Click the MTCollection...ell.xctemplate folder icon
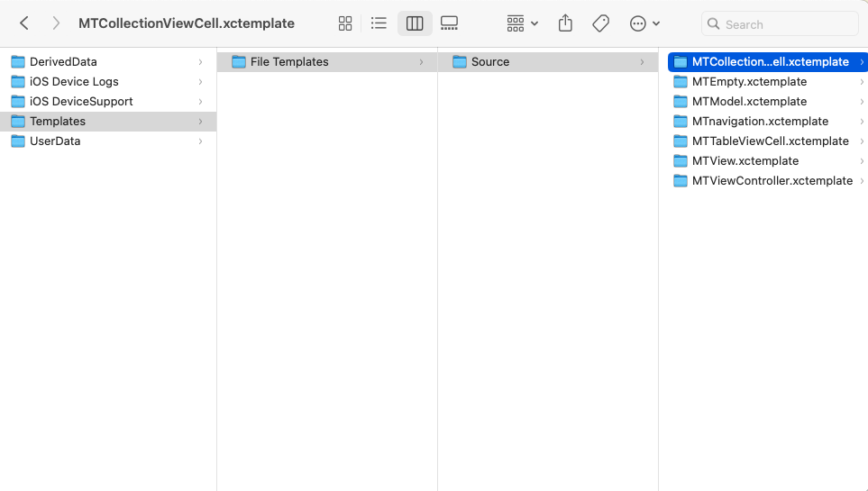The height and width of the screenshot is (491, 868). coord(681,61)
